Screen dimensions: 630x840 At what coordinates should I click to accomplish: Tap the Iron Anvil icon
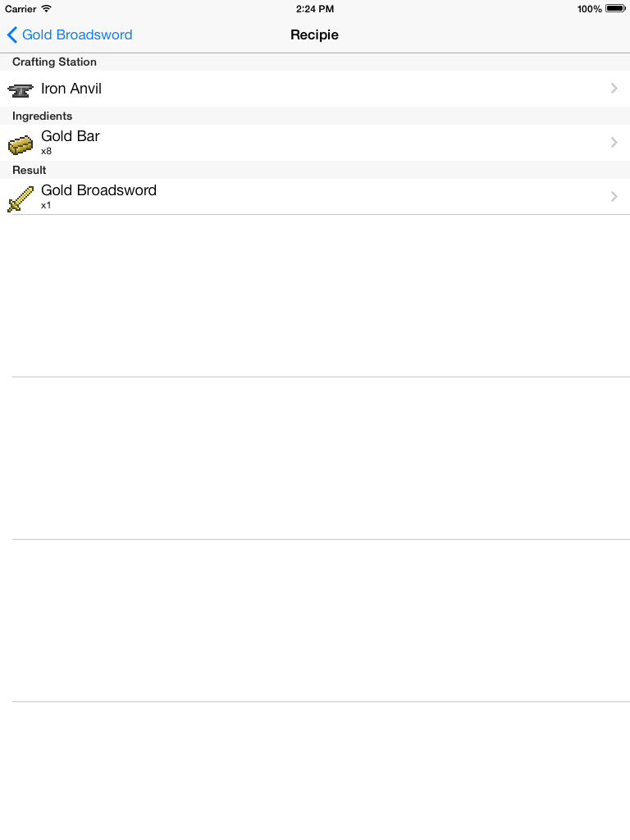21,90
